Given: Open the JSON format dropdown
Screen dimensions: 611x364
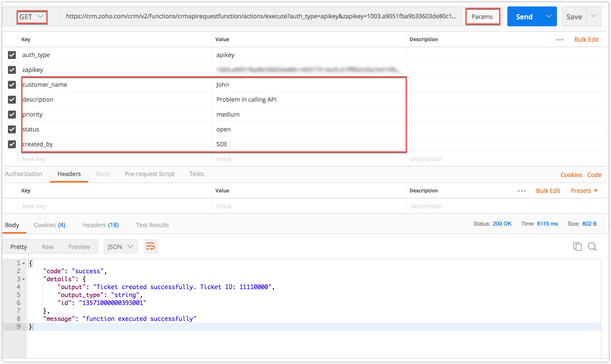Looking at the screenshot, I should pyautogui.click(x=121, y=246).
